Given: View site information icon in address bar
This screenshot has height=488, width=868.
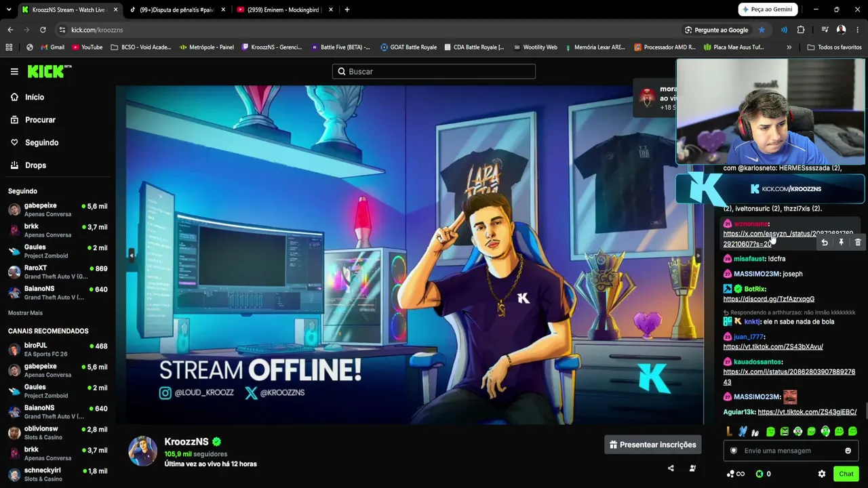Looking at the screenshot, I should click(62, 30).
